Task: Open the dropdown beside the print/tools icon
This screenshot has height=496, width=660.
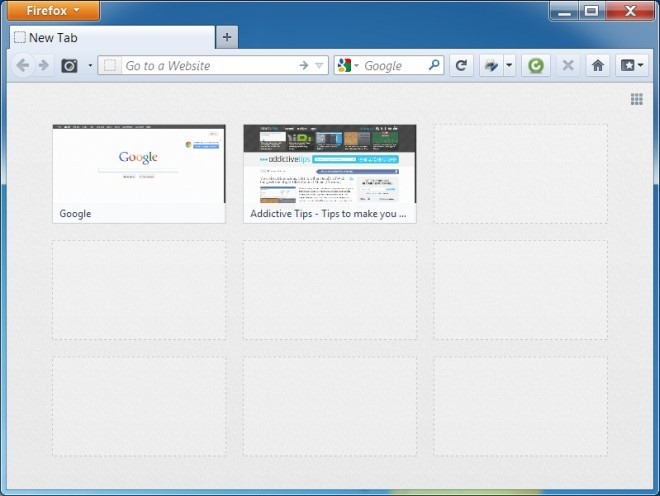Action: pos(509,65)
